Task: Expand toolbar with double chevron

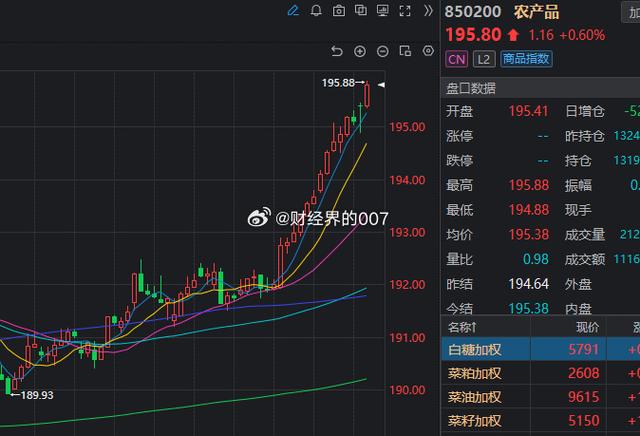Action: coord(428,11)
